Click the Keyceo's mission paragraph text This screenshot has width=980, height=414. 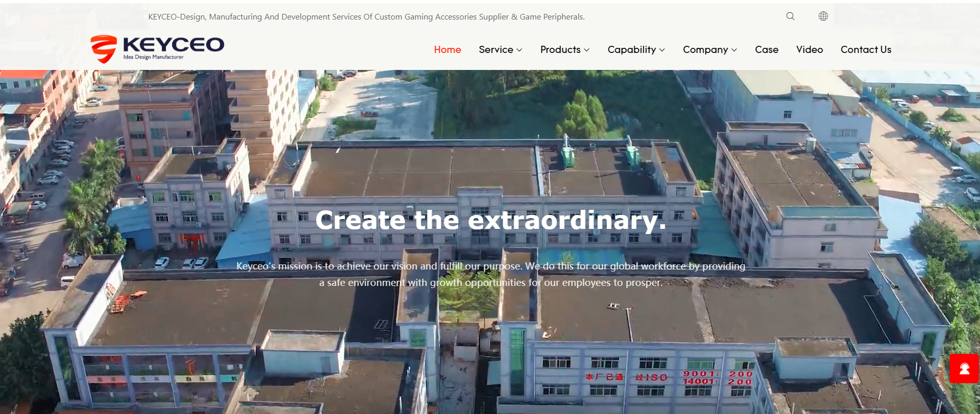point(491,274)
